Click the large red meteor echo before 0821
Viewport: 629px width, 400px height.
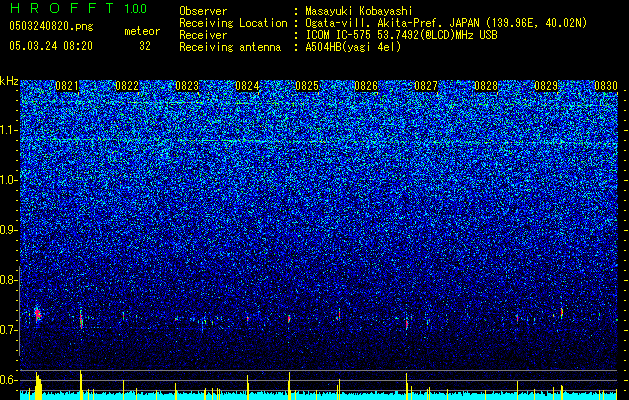pos(38,315)
